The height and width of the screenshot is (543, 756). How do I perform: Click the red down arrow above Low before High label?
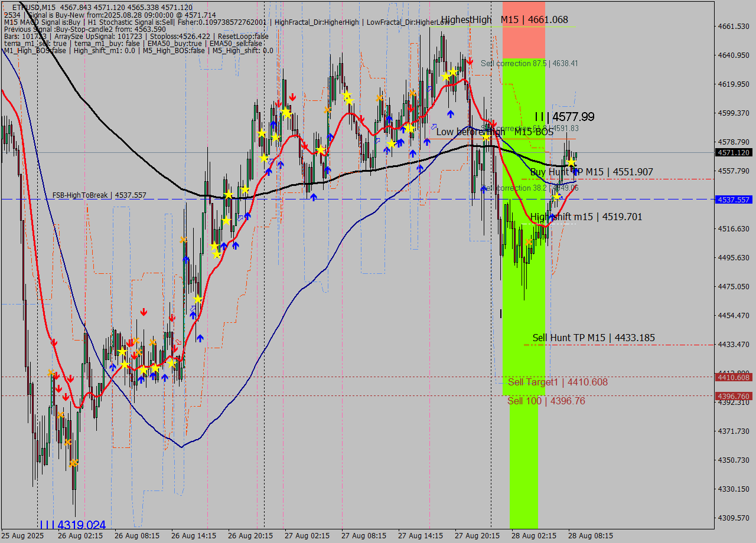[493, 123]
